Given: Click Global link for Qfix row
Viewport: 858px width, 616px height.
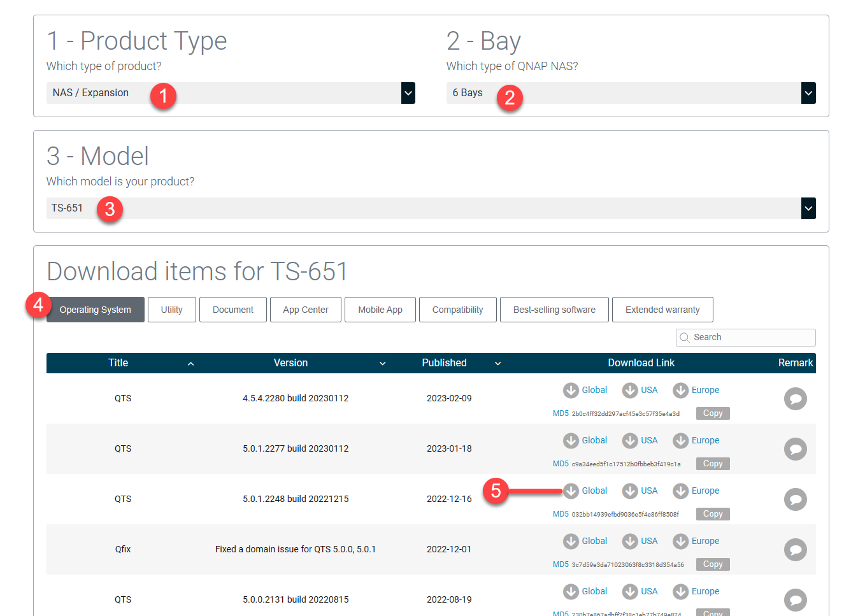Looking at the screenshot, I should 594,541.
